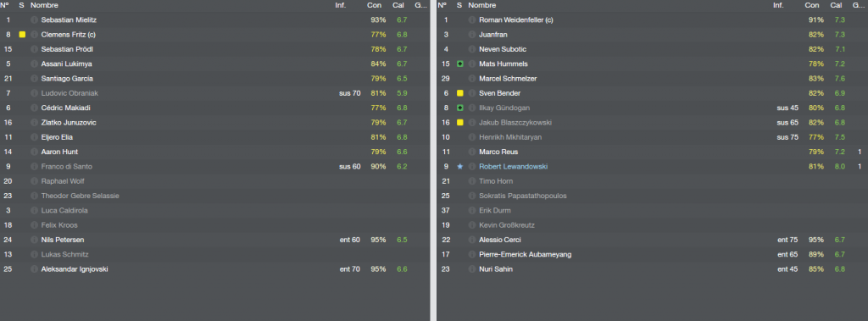Image resolution: width=868 pixels, height=321 pixels.
Task: Open the info icon next to Roman Weidenfeller
Action: [472, 20]
